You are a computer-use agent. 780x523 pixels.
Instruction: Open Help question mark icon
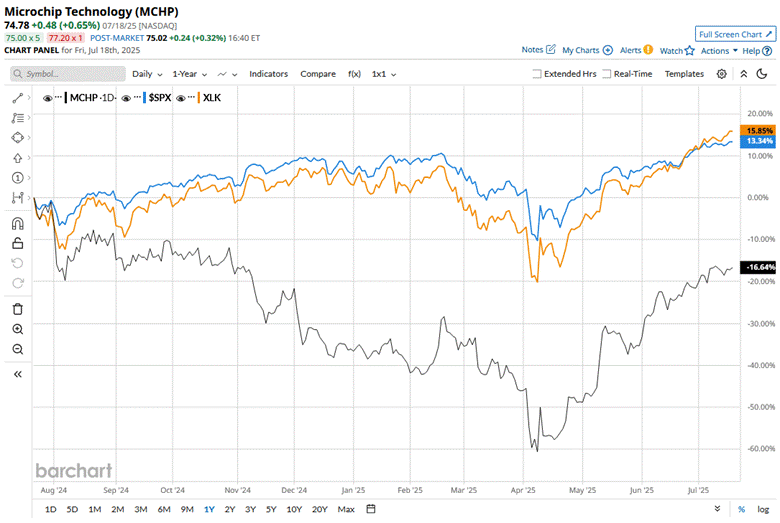pyautogui.click(x=767, y=51)
